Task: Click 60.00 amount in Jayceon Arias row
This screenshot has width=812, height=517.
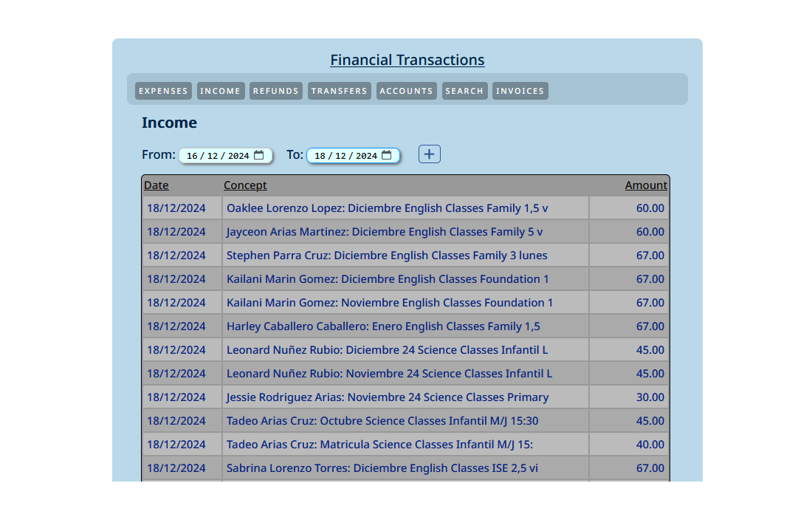Action: pyautogui.click(x=650, y=232)
